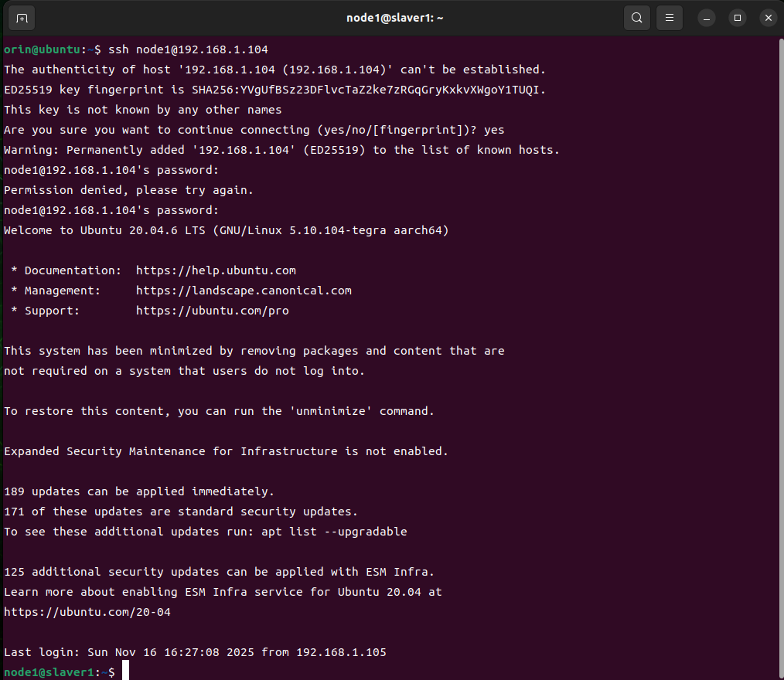Viewport: 784px width, 680px height.
Task: Click the '189 updates can be applied immediately.' line
Action: click(139, 491)
